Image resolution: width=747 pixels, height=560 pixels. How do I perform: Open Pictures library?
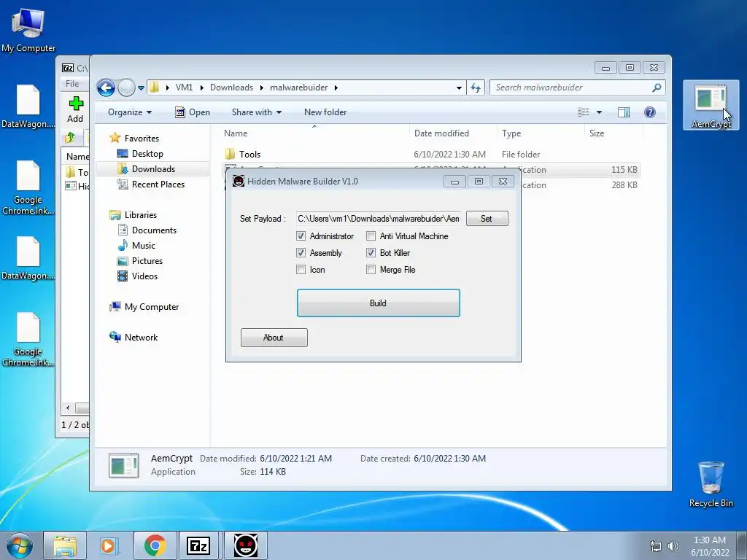tap(147, 261)
